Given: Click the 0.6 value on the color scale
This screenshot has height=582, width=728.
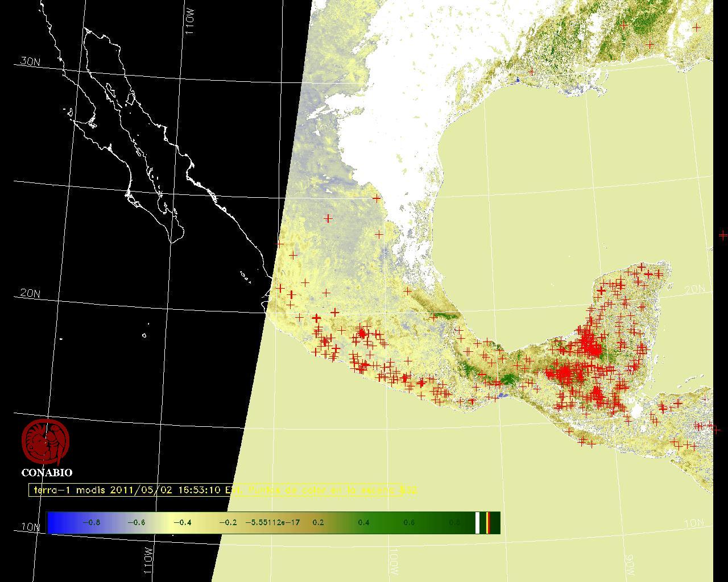Looking at the screenshot, I should (x=409, y=523).
